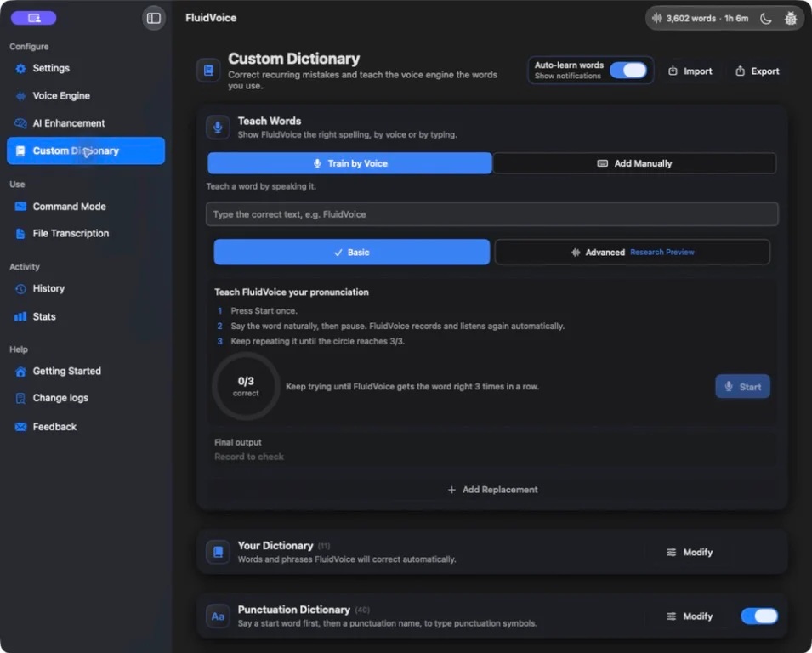Click the FluidVoice title text
The image size is (812, 653).
click(x=211, y=18)
